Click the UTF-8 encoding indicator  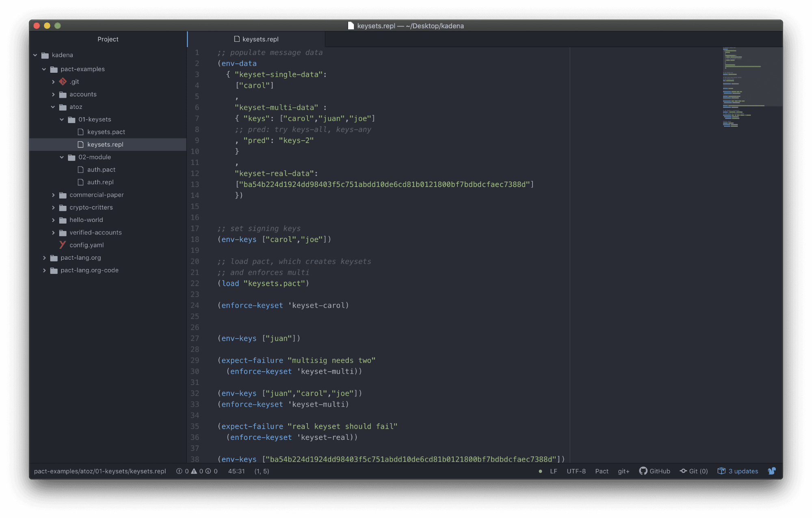click(576, 470)
